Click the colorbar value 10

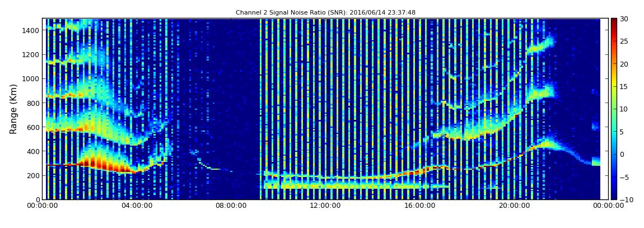tap(624, 109)
